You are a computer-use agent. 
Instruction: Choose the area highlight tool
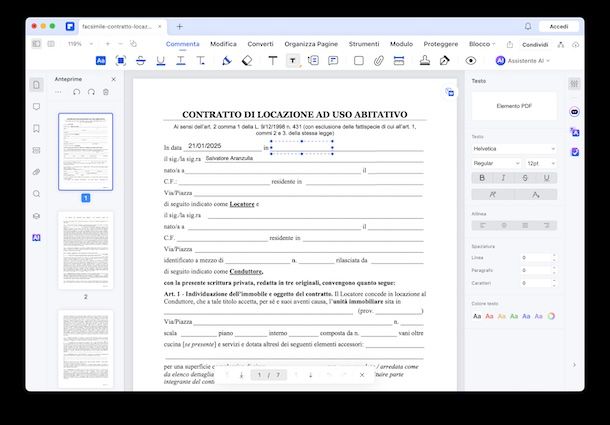pyautogui.click(x=121, y=60)
